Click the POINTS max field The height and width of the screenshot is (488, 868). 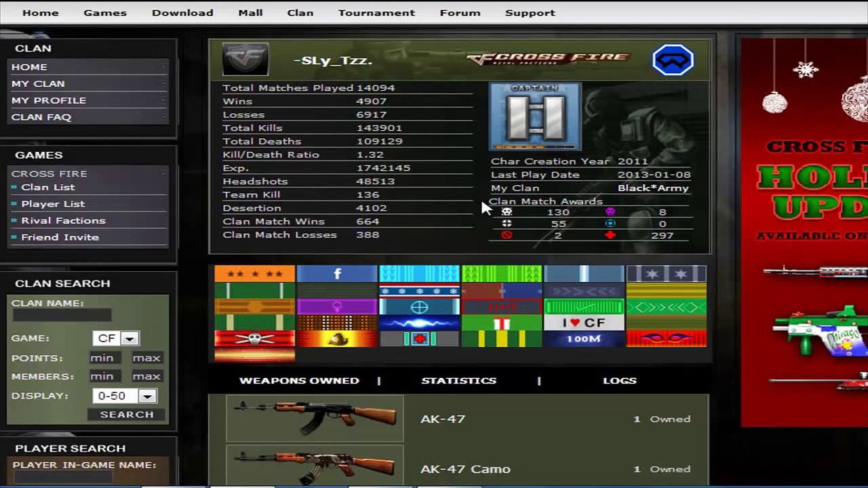point(146,358)
